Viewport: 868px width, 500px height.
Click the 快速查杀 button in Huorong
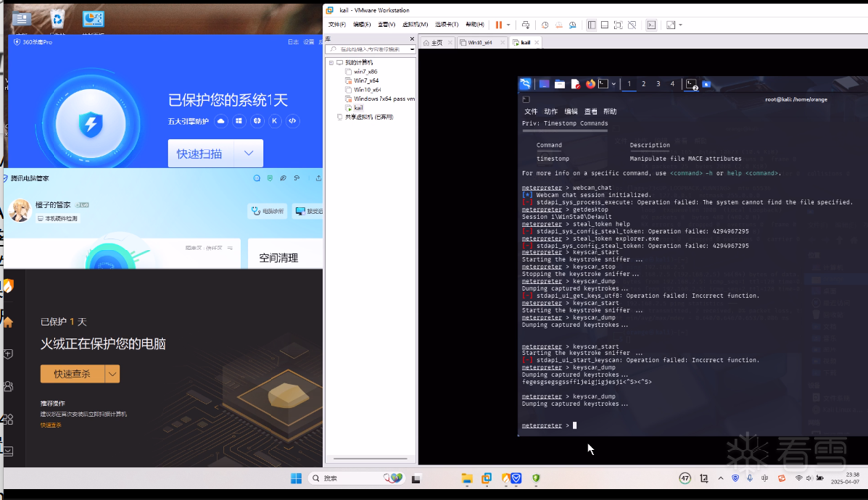click(x=72, y=374)
